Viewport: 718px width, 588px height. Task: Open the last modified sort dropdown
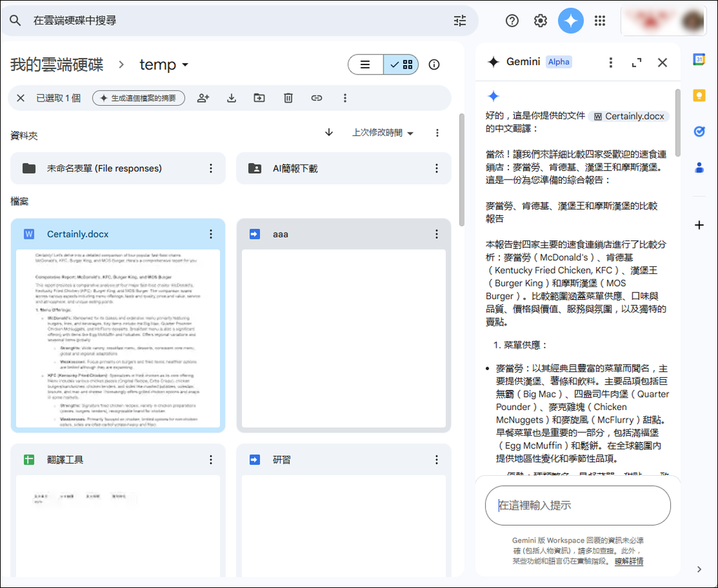[x=382, y=132]
